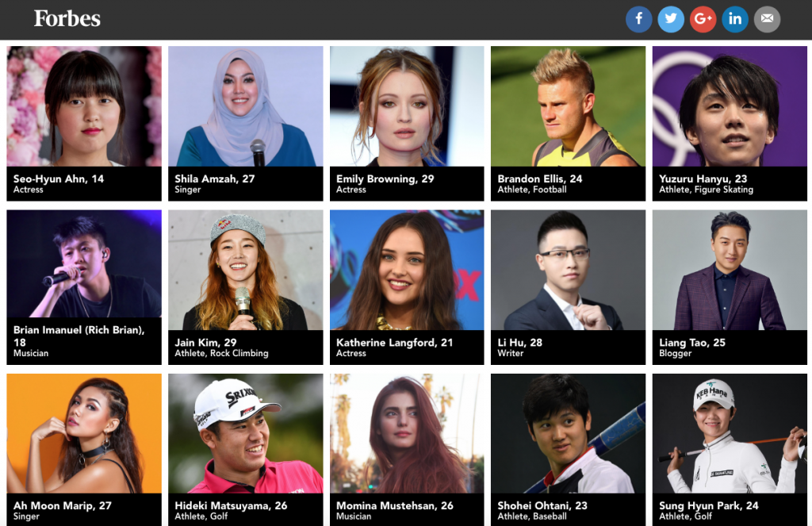Click the Google Plus share icon
The image size is (812, 526).
point(703,19)
